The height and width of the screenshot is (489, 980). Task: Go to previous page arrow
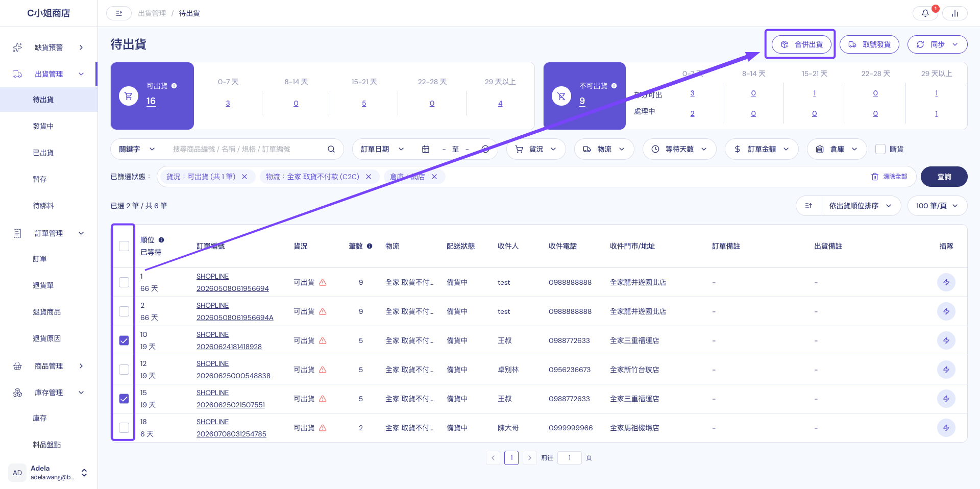(493, 458)
